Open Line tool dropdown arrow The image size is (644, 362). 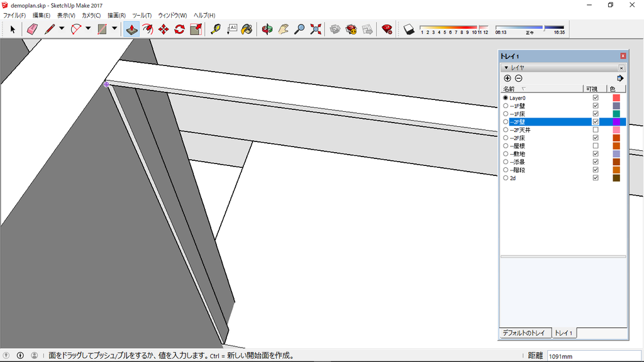[62, 29]
